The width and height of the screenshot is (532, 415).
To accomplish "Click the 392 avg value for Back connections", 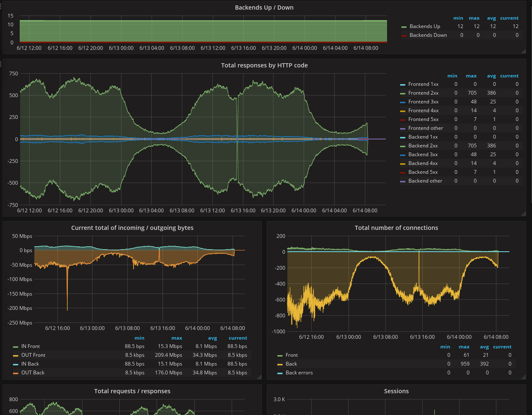I will 484,364.
